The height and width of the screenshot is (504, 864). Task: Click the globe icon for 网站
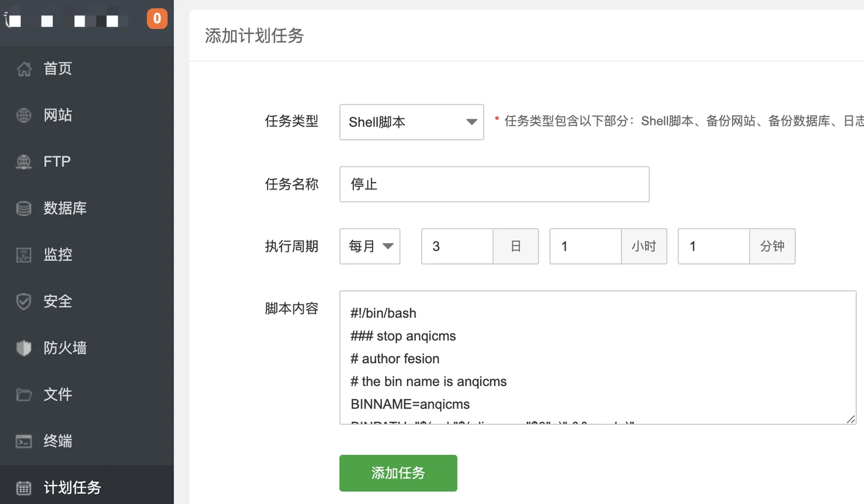[x=23, y=115]
